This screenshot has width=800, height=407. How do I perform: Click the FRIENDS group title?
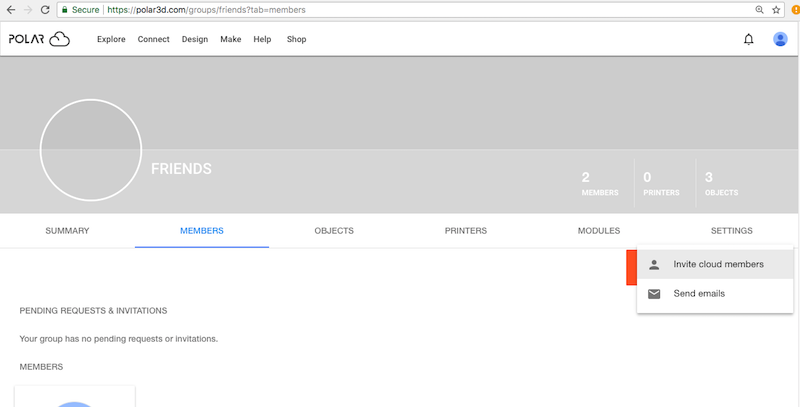(x=181, y=169)
